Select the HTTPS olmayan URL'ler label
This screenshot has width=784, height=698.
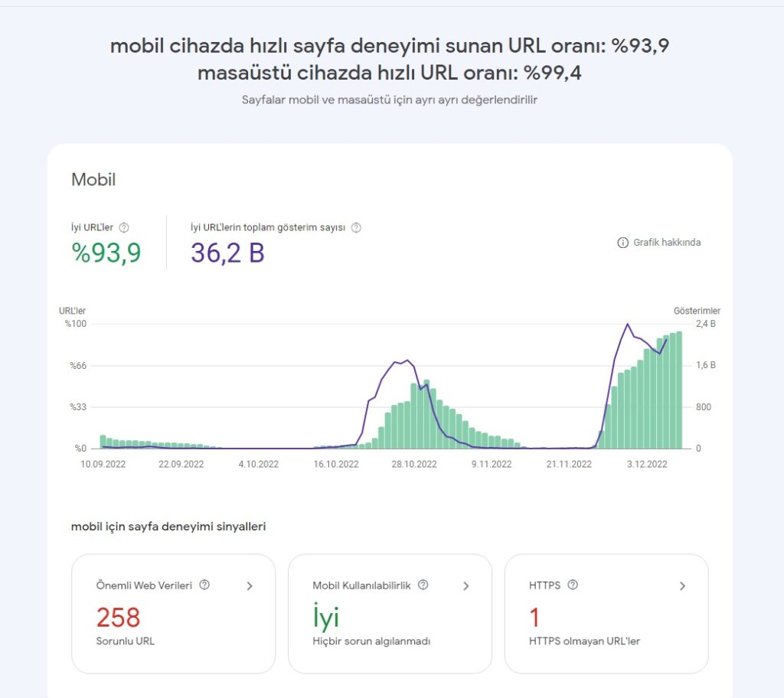click(x=584, y=641)
